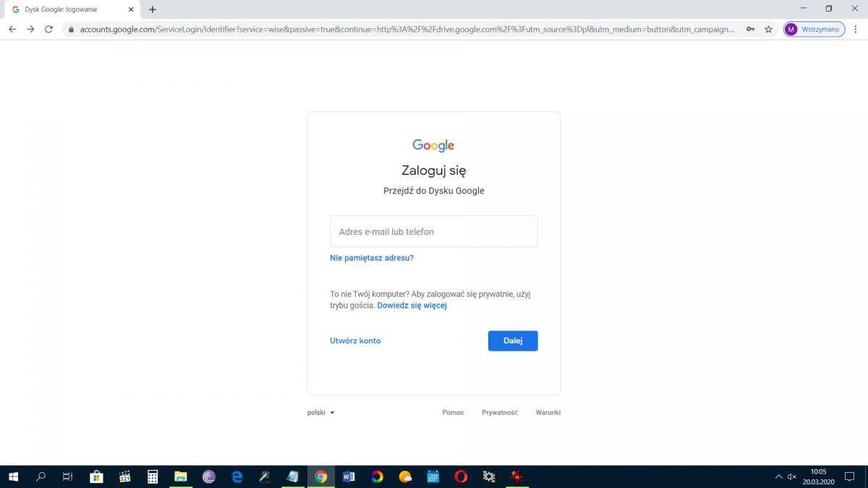
Task: Switch to Google Chrome taskbar icon
Action: (321, 476)
